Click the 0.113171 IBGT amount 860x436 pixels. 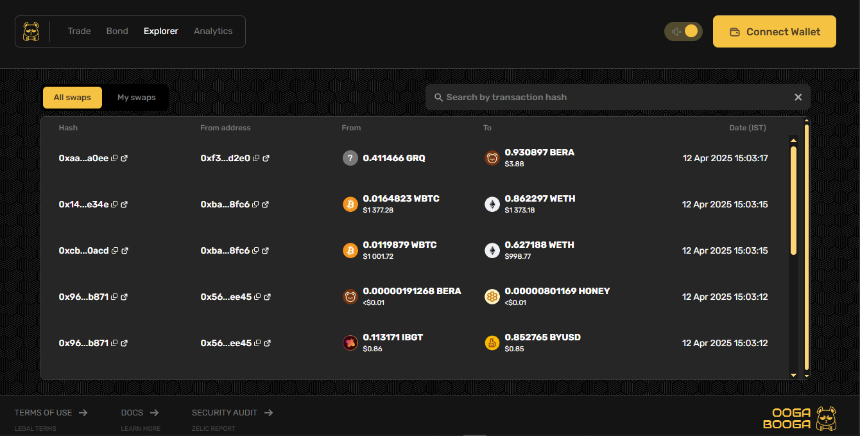click(x=393, y=337)
